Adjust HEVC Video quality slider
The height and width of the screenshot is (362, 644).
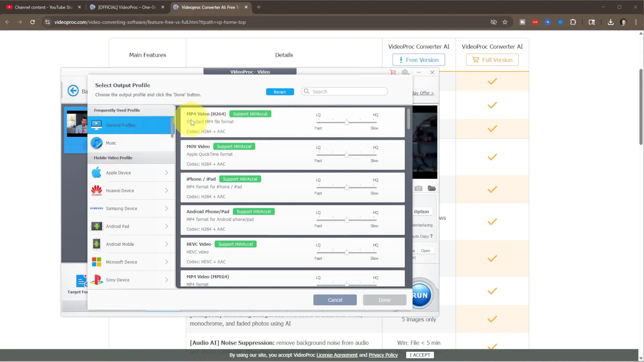pyautogui.click(x=347, y=252)
